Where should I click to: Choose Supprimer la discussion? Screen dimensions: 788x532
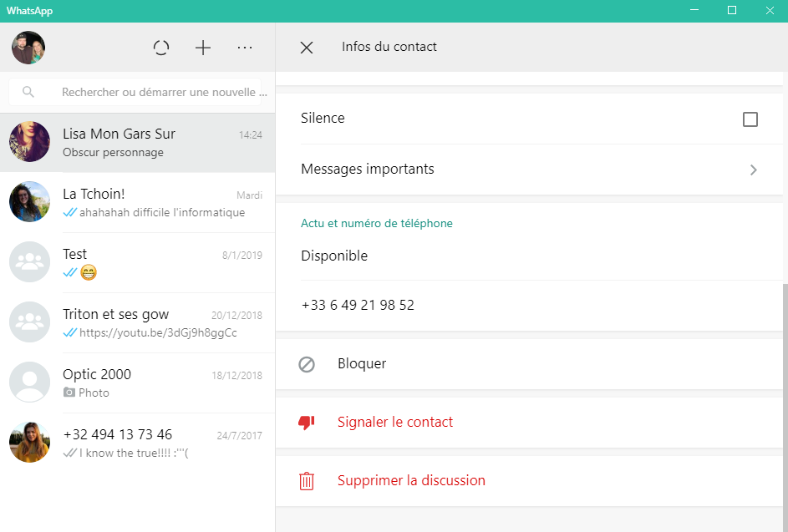[411, 481]
